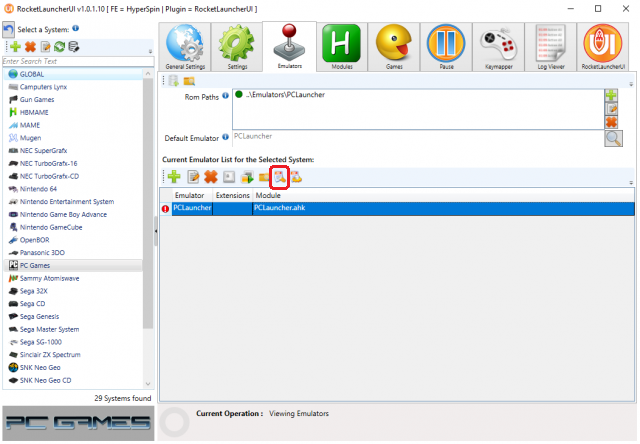Add an emulator with the green plus
The image size is (640, 444).
(174, 177)
